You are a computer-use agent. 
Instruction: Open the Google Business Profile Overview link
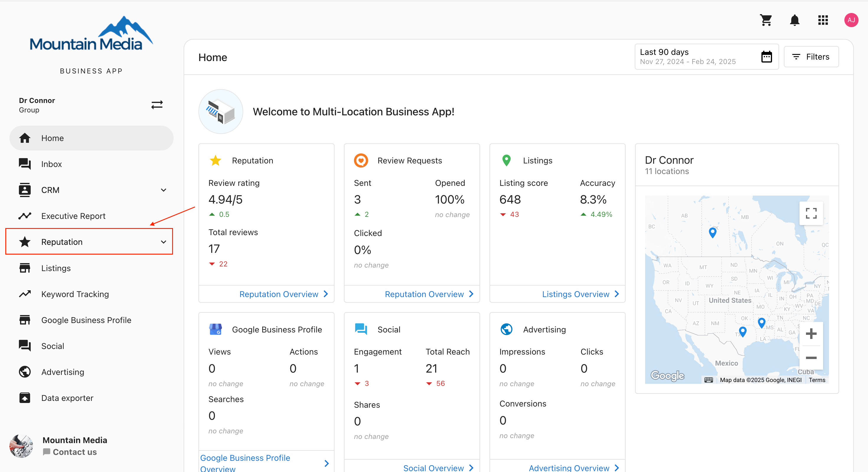point(265,463)
